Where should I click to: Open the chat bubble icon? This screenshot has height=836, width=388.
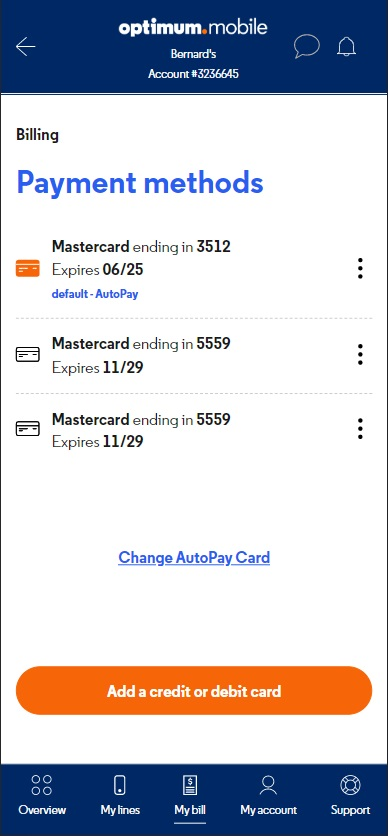[306, 46]
